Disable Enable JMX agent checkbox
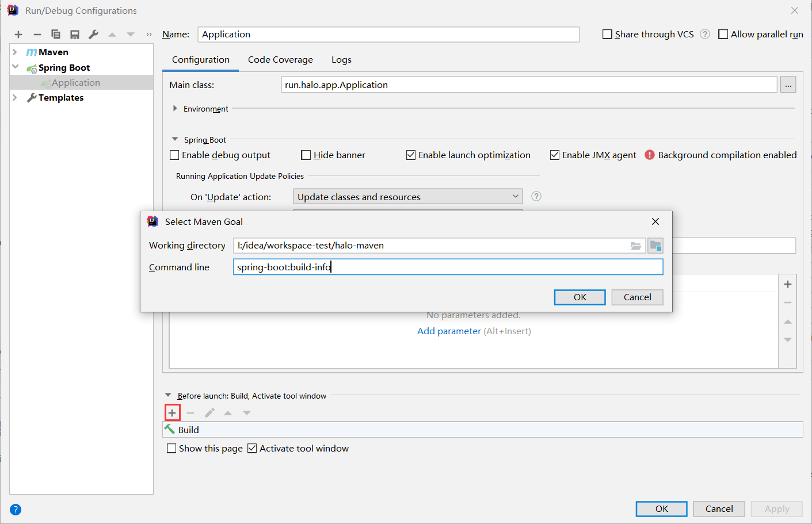The image size is (812, 524). (555, 155)
